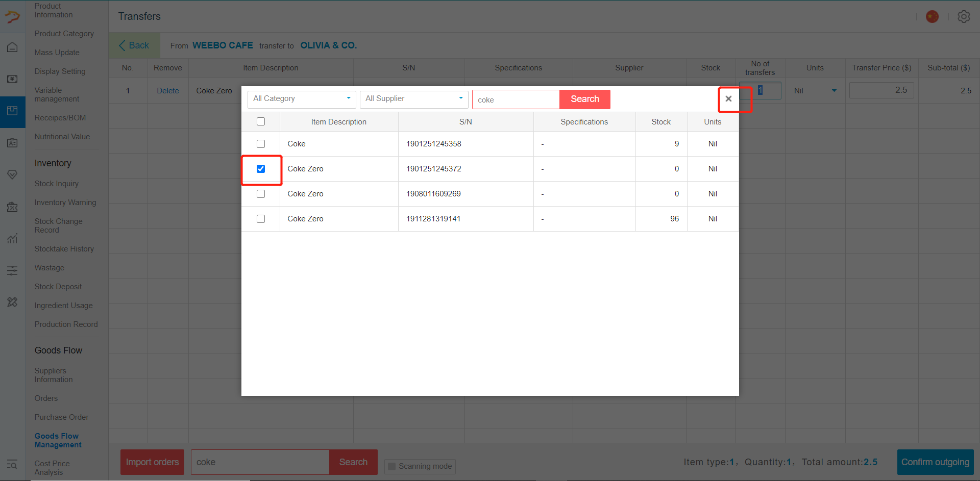Toggle the select-all checkbox in dialog header
This screenshot has width=980, height=481.
coord(261,121)
